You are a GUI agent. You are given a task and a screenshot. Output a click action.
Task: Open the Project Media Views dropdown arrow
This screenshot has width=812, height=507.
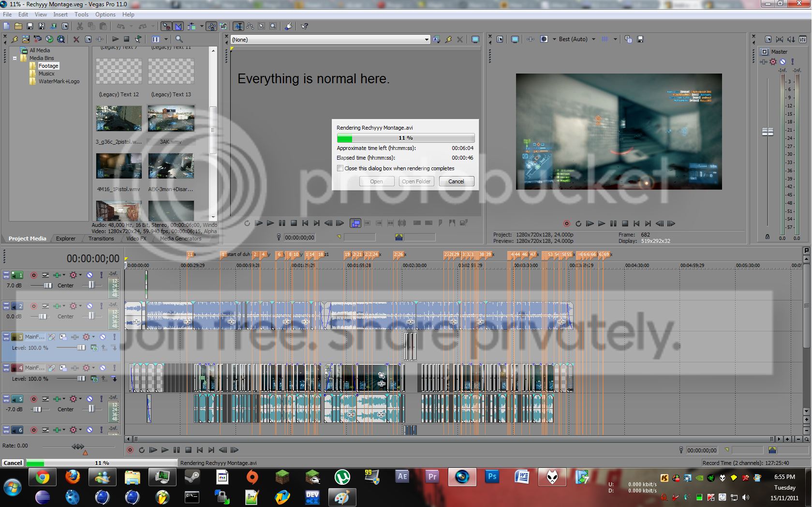tap(166, 39)
